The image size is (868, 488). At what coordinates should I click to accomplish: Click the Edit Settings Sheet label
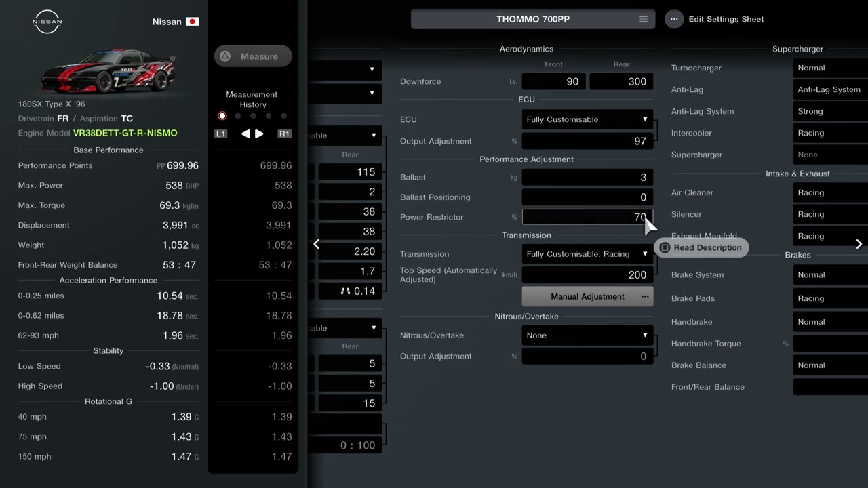click(726, 19)
